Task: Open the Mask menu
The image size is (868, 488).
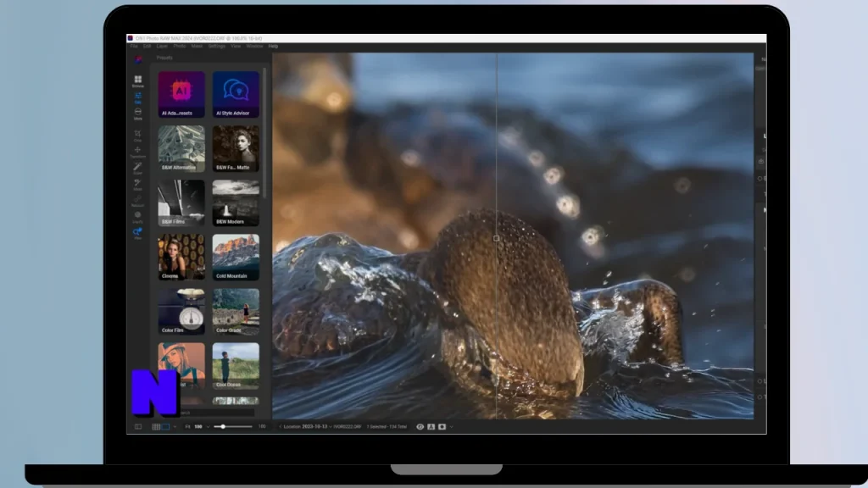Action: (197, 47)
